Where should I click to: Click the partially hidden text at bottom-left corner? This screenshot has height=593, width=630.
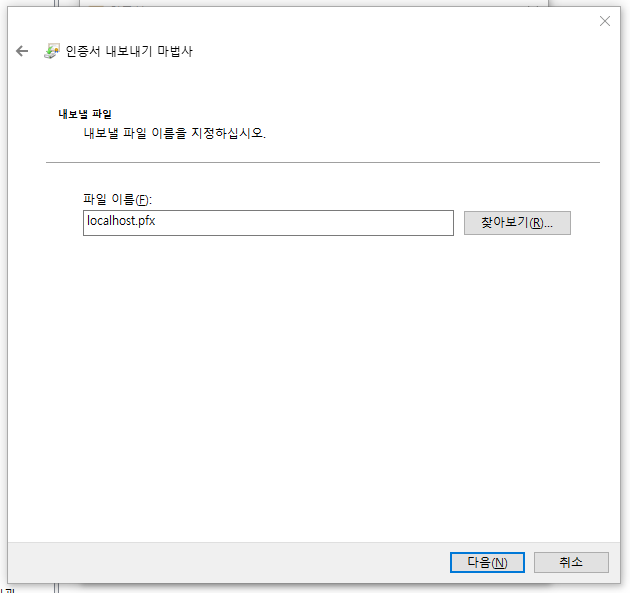[4, 590]
